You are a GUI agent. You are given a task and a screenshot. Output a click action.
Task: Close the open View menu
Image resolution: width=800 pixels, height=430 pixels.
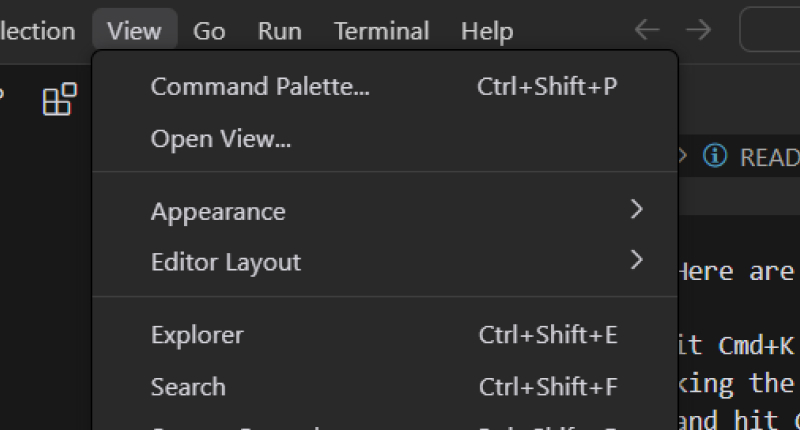[x=134, y=31]
